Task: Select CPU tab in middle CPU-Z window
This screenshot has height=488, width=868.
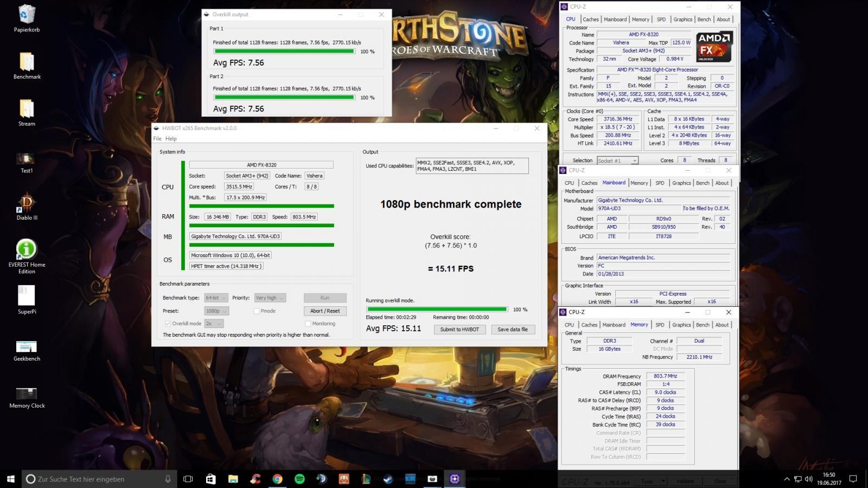Action: [x=569, y=183]
